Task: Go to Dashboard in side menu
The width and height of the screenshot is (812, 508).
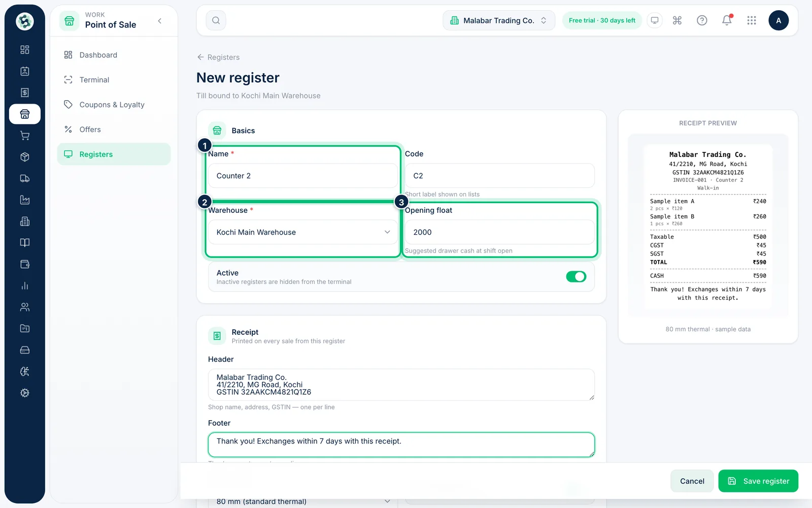Action: pyautogui.click(x=114, y=55)
